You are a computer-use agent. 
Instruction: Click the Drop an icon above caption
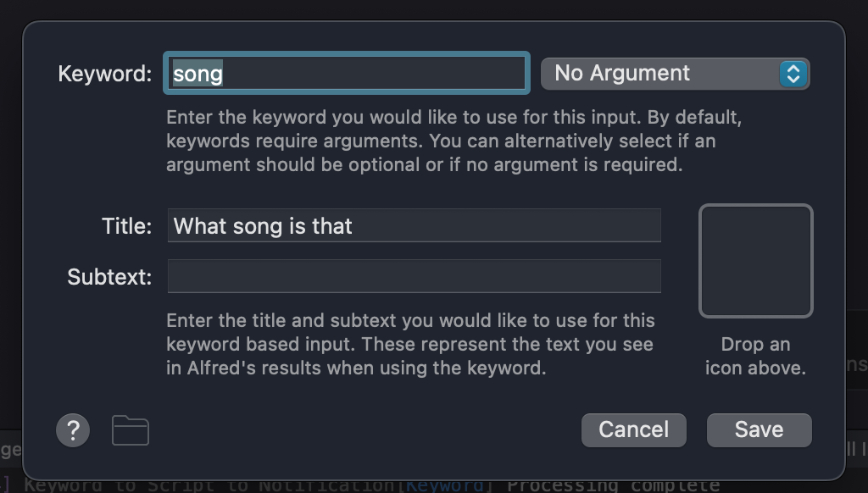click(755, 356)
